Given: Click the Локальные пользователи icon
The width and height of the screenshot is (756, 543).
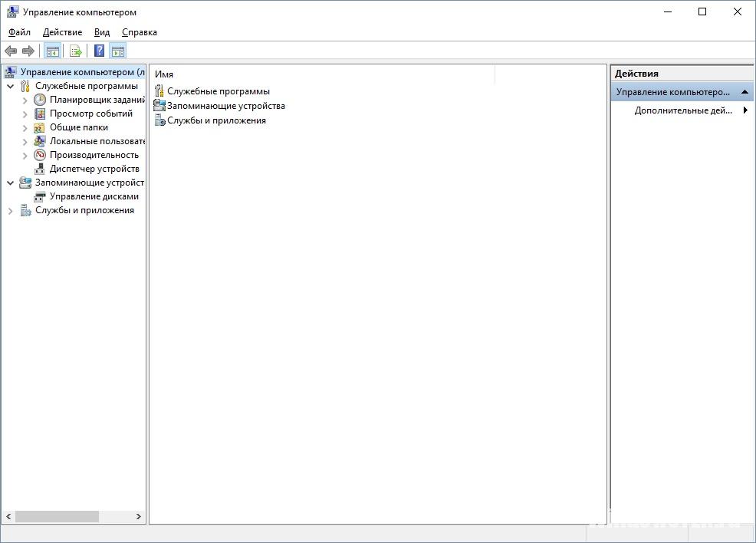Looking at the screenshot, I should pos(40,141).
